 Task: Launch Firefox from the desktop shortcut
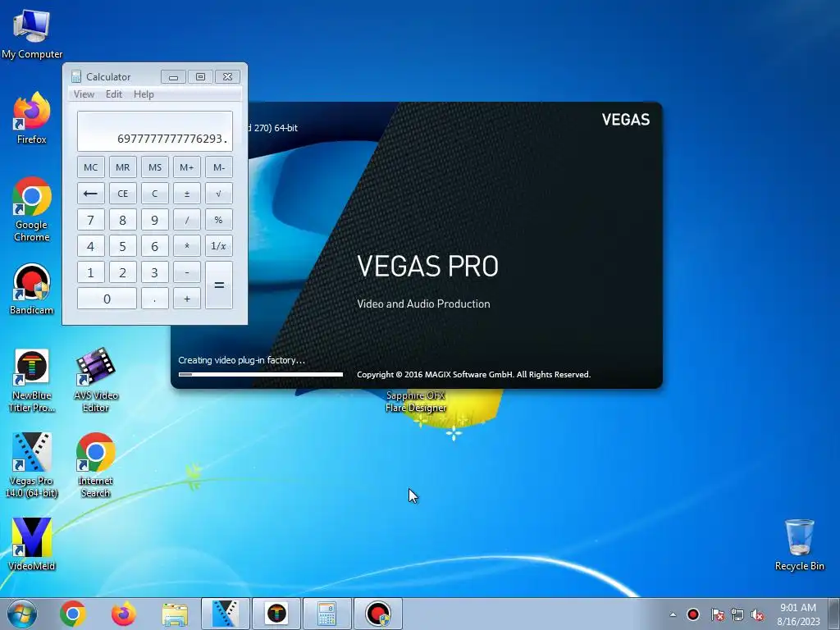click(x=32, y=118)
